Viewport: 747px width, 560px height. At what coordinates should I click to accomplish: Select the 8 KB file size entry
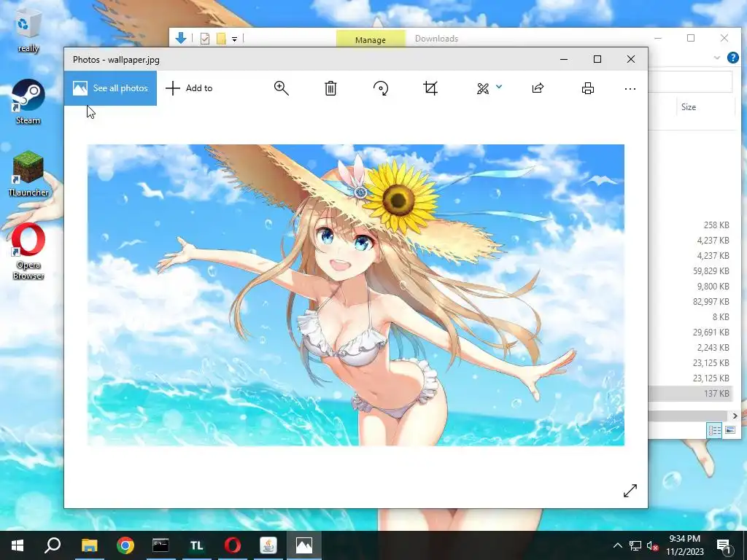(721, 316)
